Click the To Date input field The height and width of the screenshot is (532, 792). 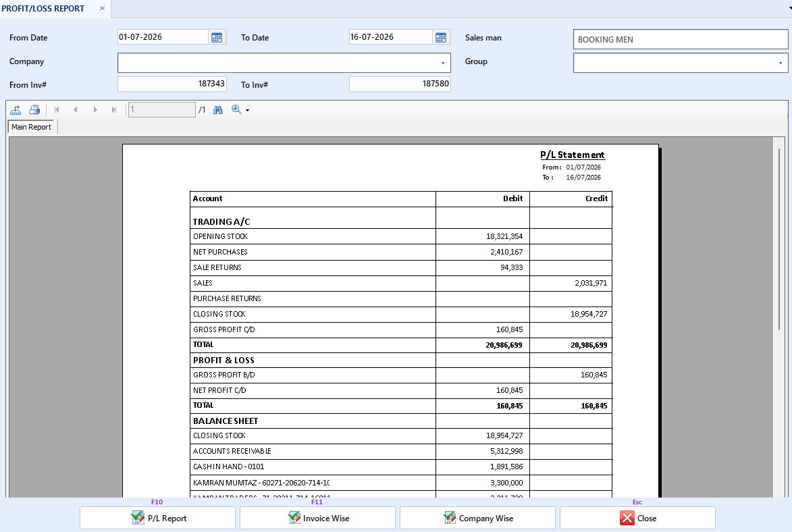click(390, 37)
